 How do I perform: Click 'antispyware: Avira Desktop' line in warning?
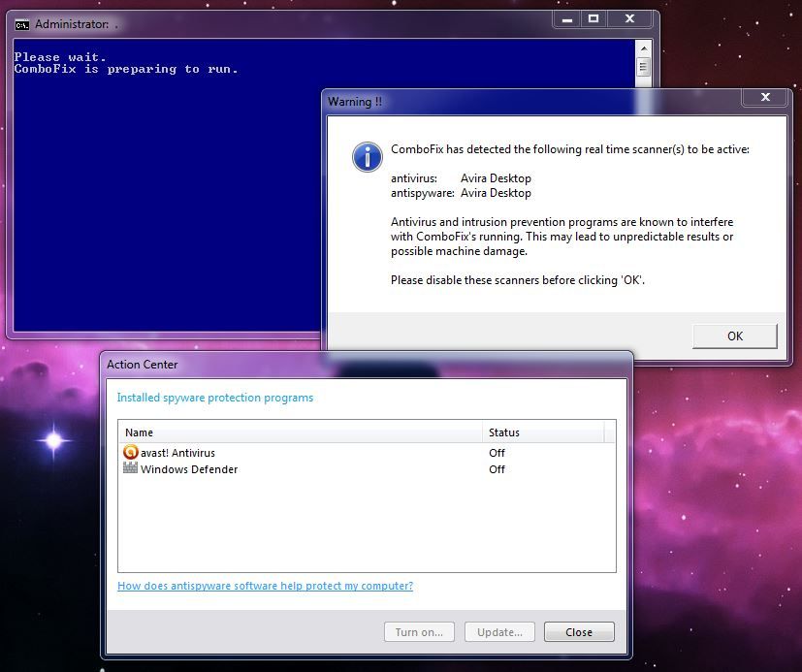pyautogui.click(x=461, y=193)
